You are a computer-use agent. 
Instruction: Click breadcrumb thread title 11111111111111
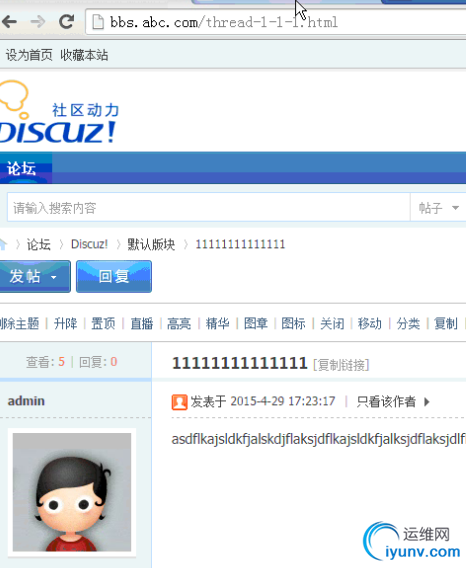240,244
